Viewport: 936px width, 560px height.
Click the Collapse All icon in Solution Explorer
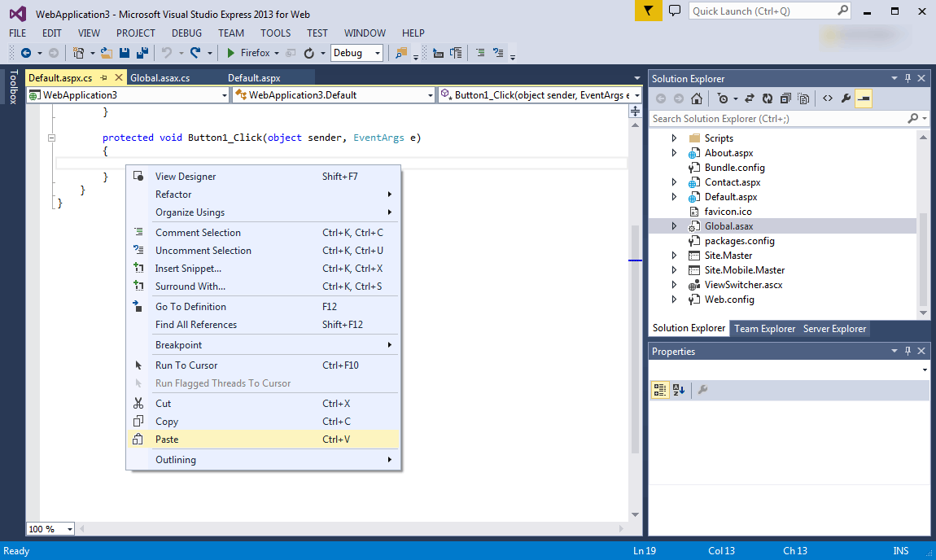(x=785, y=98)
